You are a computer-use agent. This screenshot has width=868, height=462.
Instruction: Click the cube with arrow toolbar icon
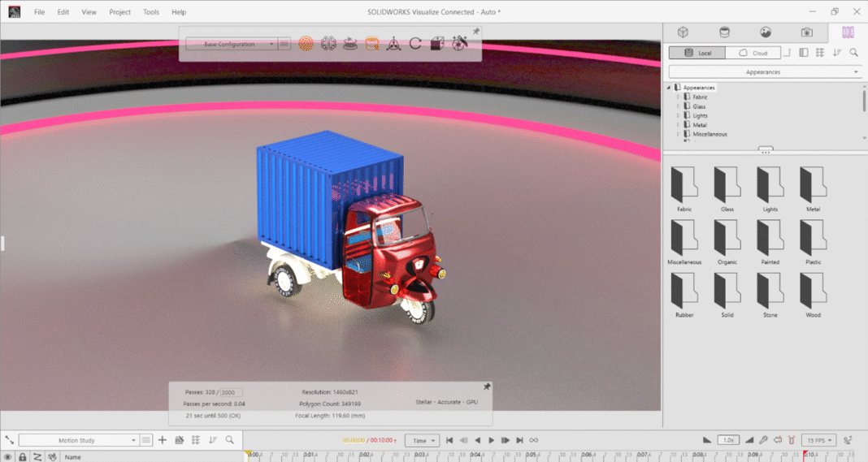tap(437, 43)
